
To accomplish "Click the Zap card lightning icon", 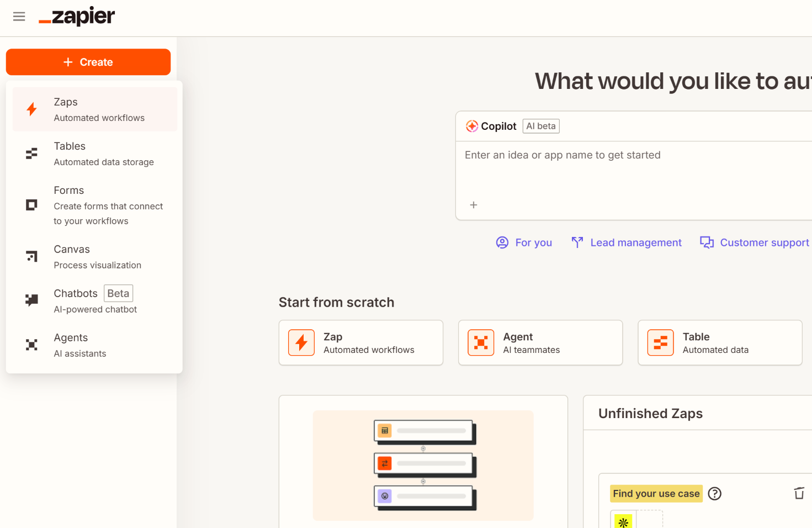I will (301, 343).
